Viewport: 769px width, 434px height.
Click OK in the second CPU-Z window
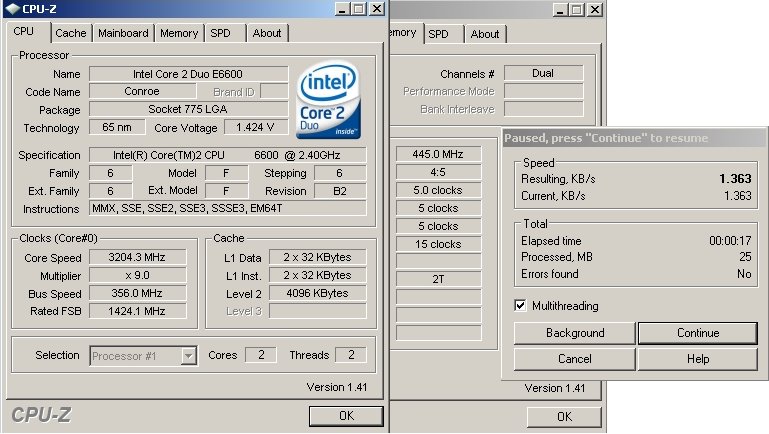(564, 417)
